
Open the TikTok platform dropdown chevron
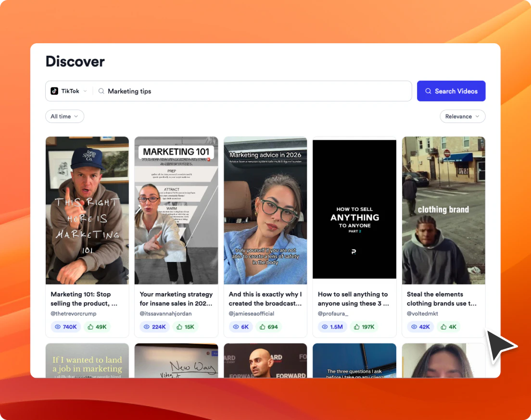[85, 91]
